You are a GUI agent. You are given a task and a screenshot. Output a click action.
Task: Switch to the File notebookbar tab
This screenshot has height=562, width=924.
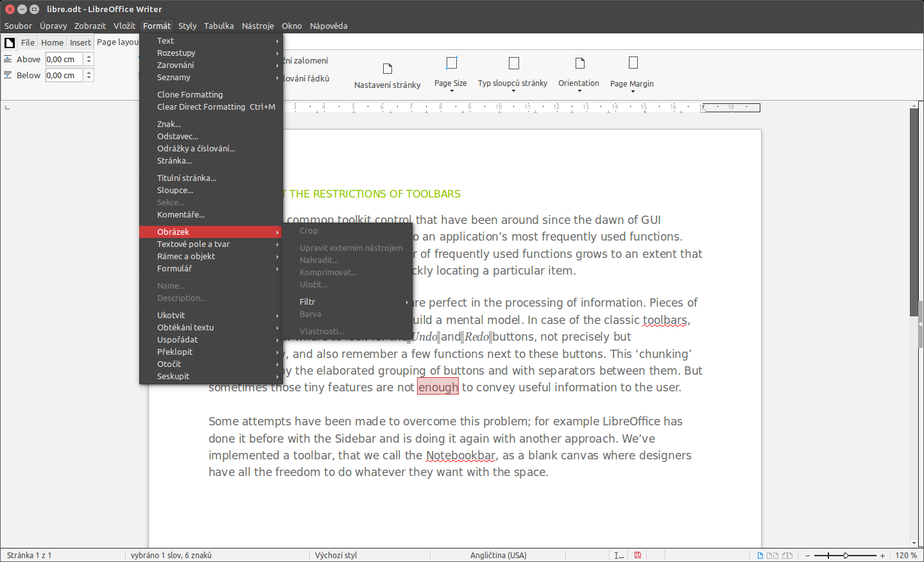point(28,43)
